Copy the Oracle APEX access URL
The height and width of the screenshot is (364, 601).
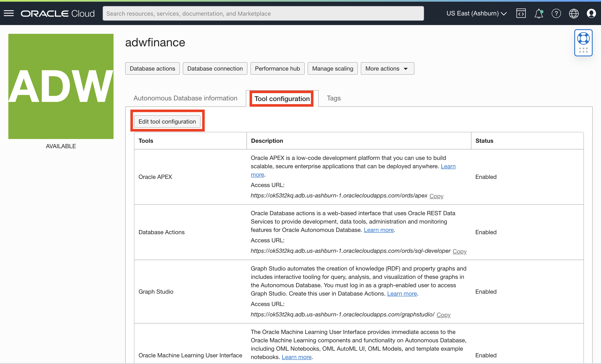coord(436,196)
